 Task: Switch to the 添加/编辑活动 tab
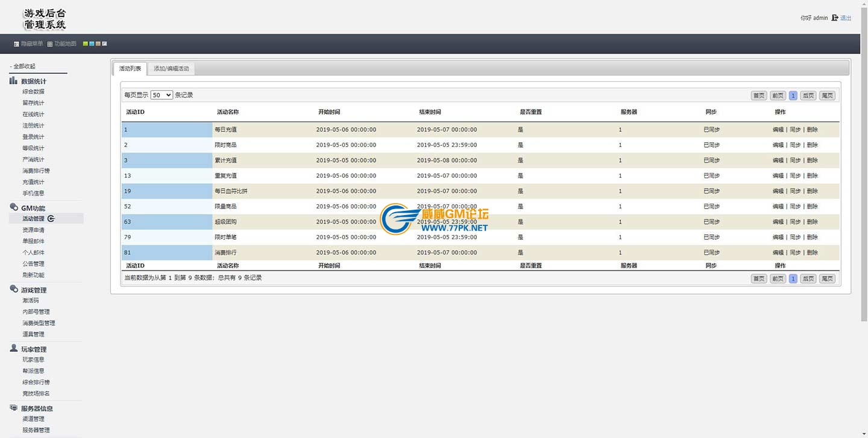tap(171, 69)
